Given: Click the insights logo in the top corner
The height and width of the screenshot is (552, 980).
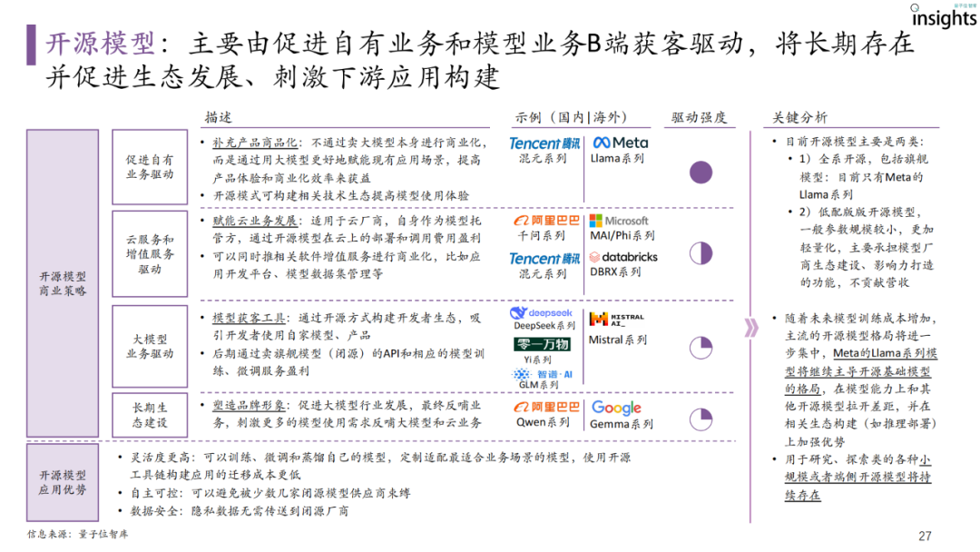Looking at the screenshot, I should pos(945,16).
